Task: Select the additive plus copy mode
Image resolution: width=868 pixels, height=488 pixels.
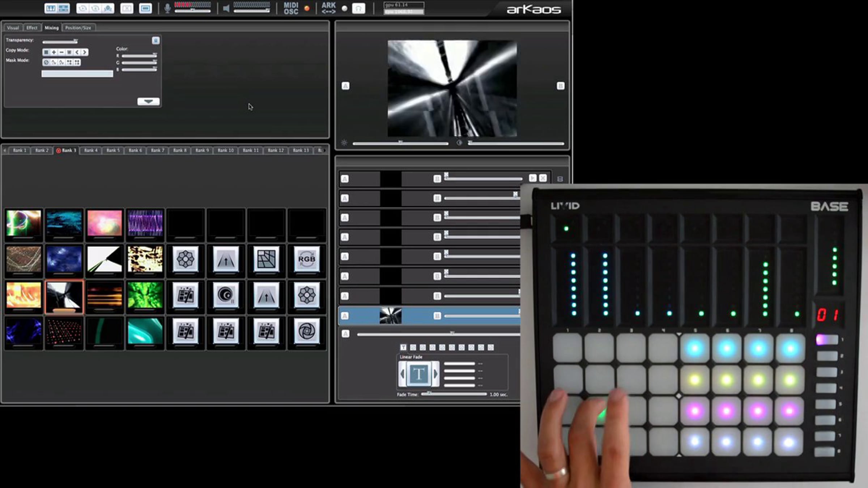Action: click(54, 52)
